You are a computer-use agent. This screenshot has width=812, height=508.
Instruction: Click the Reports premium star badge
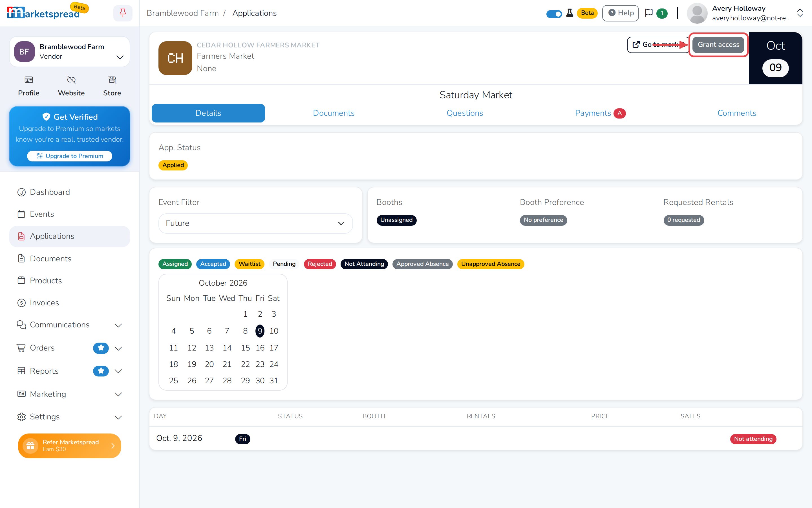point(101,371)
